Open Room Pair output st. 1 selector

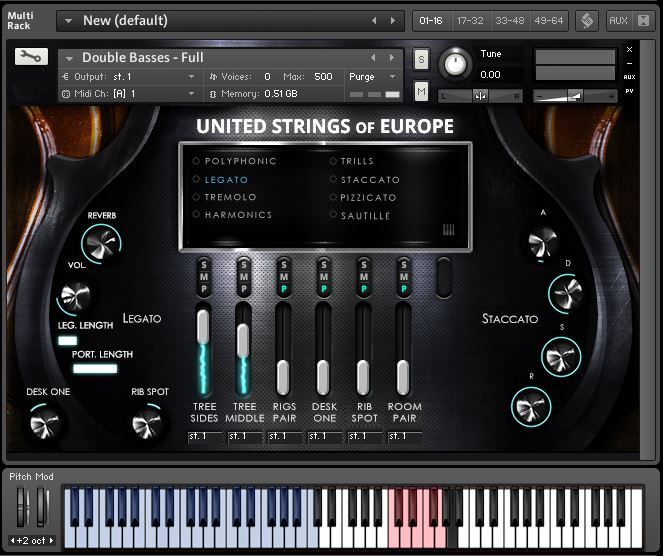(405, 437)
